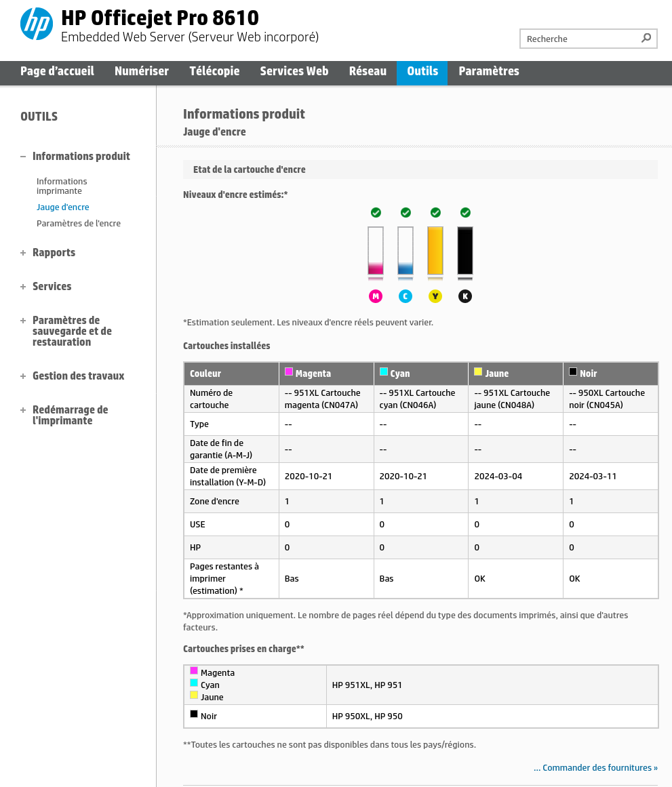The height and width of the screenshot is (787, 672).
Task: Click the round K black badge
Action: [465, 296]
